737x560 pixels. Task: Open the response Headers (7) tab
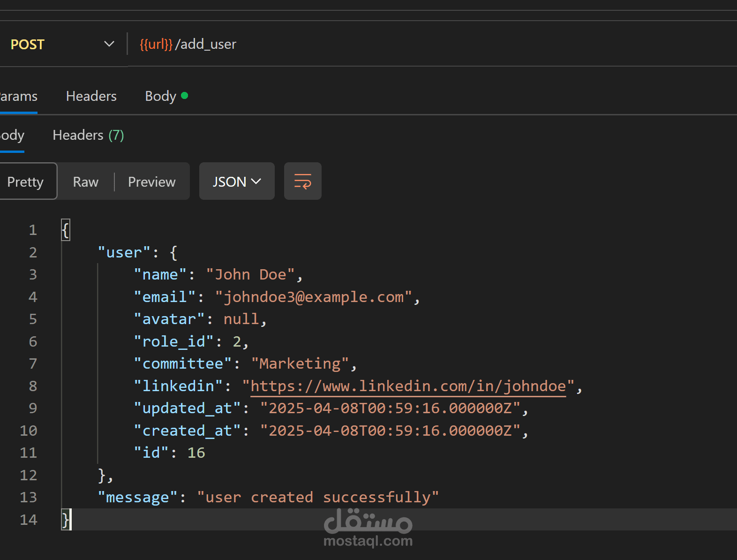(88, 135)
